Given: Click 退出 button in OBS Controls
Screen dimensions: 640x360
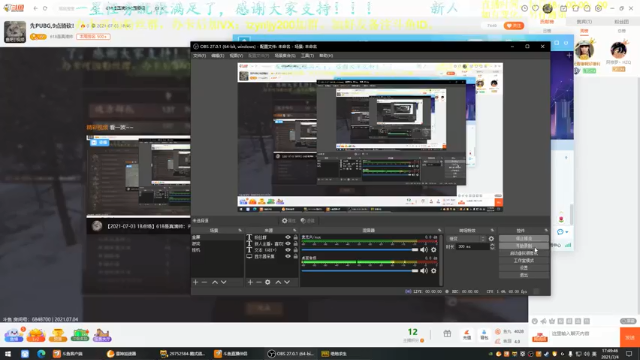Looking at the screenshot, I should (524, 275).
